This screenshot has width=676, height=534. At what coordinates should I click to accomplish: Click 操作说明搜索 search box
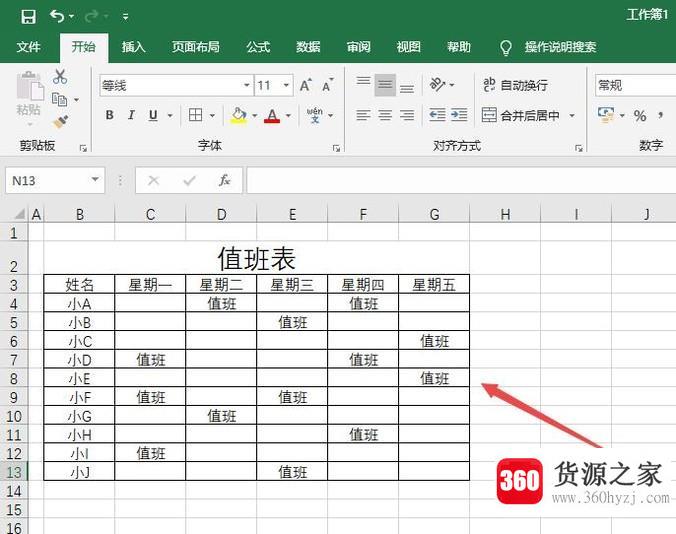click(560, 47)
